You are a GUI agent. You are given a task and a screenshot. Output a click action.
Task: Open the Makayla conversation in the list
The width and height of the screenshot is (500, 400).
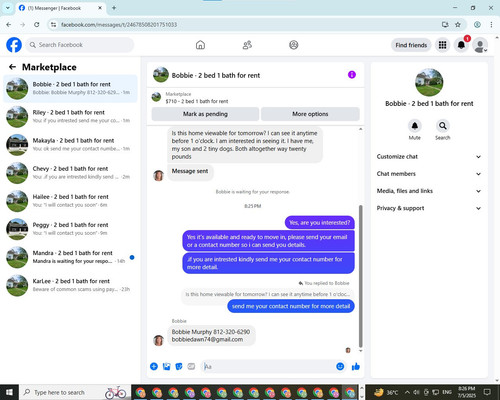(70, 145)
